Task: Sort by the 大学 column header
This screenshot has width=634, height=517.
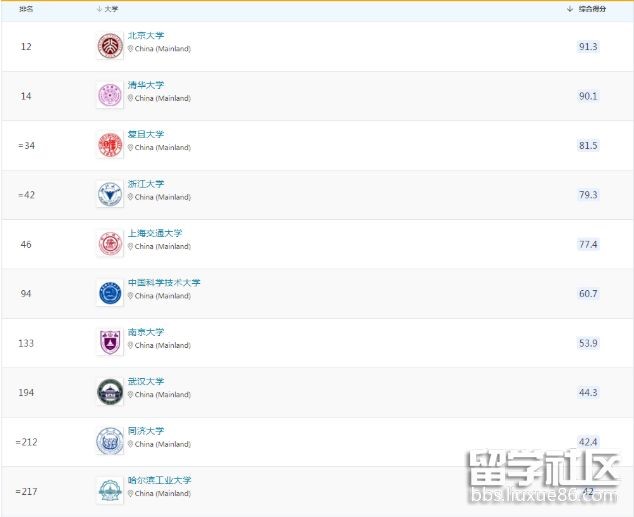Action: (x=108, y=9)
